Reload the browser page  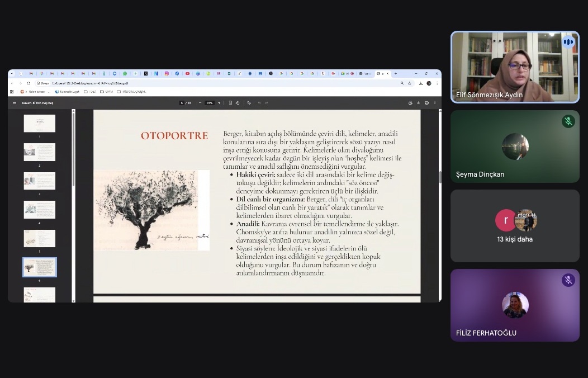(x=29, y=83)
